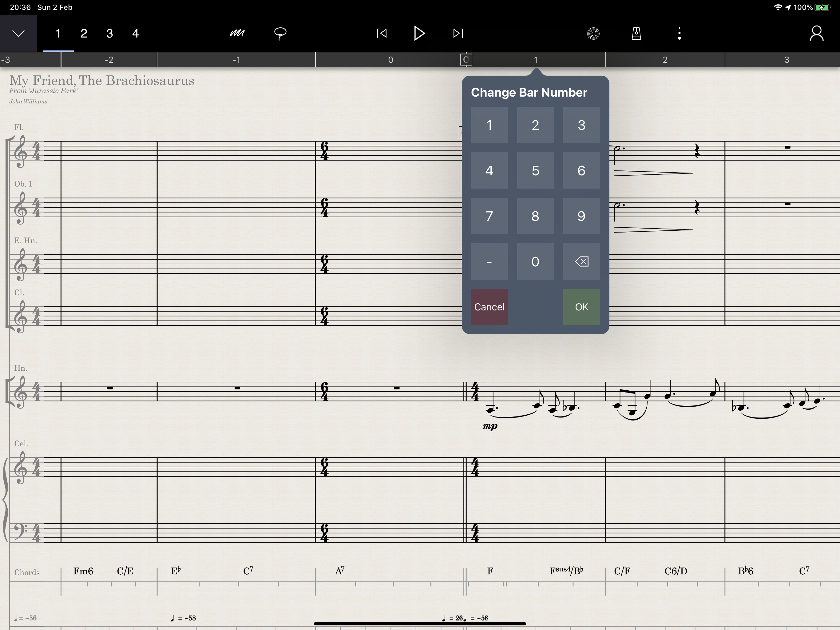Switch to voice tab 1

(58, 34)
